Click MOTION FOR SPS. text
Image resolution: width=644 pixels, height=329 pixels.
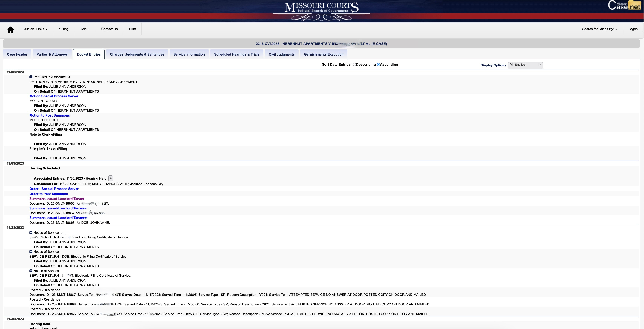(44, 101)
